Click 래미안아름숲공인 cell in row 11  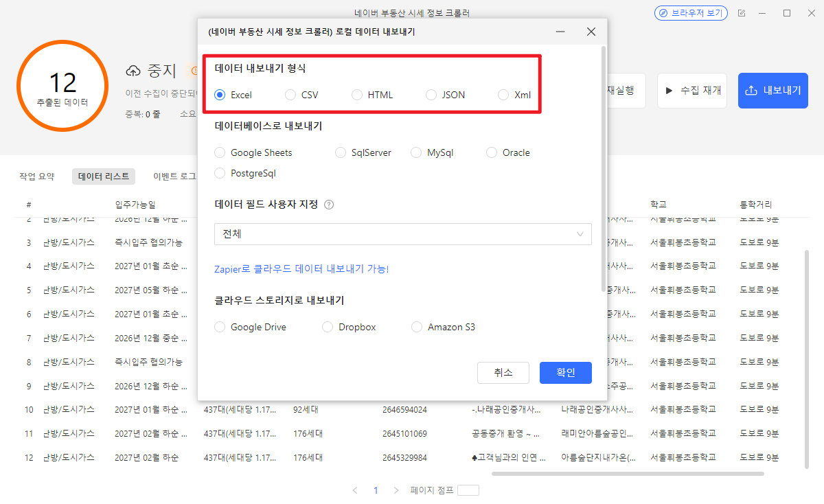click(x=597, y=434)
